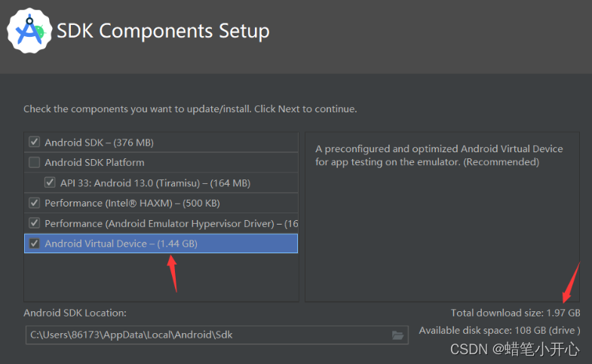Toggle the Performance Intel HAXM checkbox

coord(35,203)
